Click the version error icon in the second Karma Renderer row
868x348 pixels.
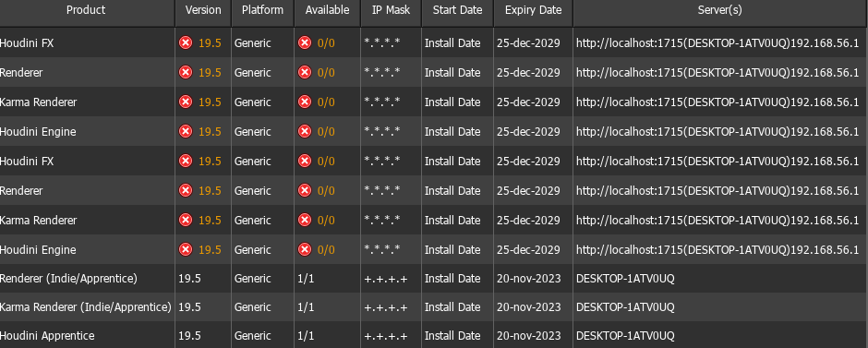click(x=186, y=220)
